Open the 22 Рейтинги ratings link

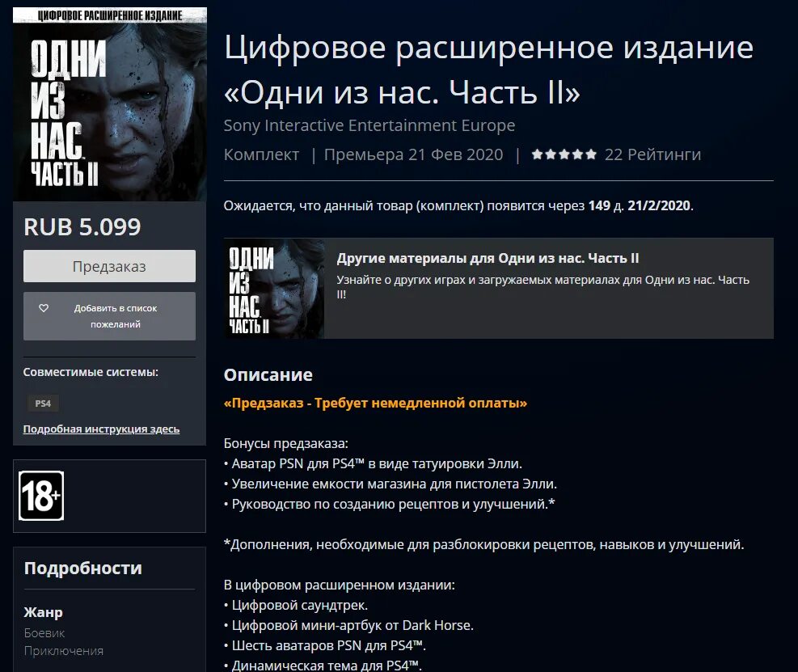(x=652, y=154)
